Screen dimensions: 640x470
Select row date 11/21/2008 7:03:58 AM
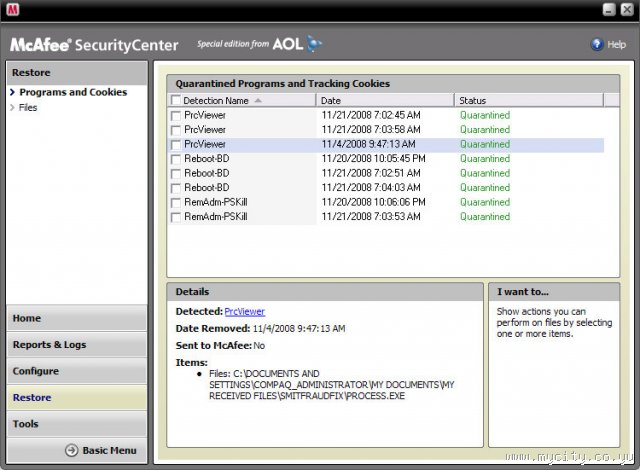tap(371, 130)
